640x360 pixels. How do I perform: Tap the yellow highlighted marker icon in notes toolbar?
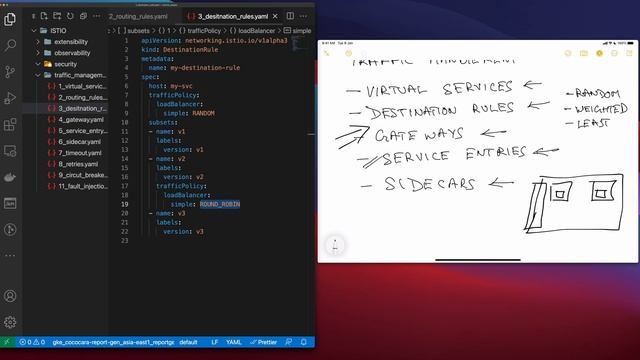pyautogui.click(x=599, y=53)
